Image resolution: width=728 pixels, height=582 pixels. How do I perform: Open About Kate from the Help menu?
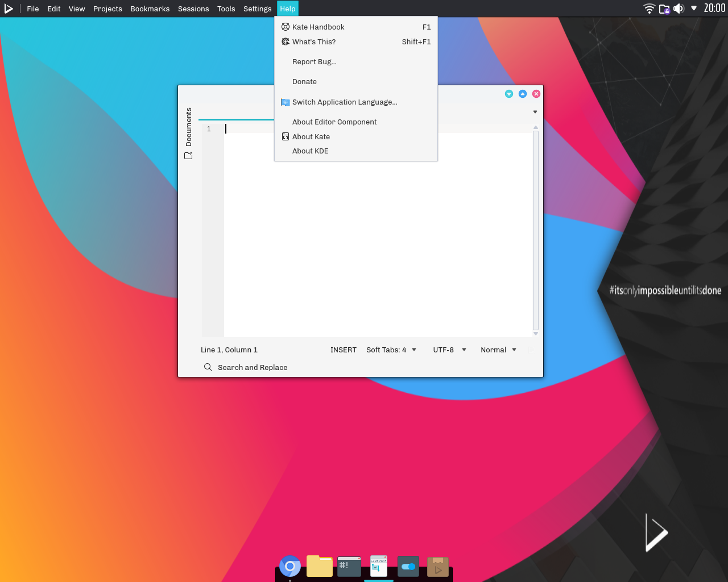pyautogui.click(x=356, y=136)
